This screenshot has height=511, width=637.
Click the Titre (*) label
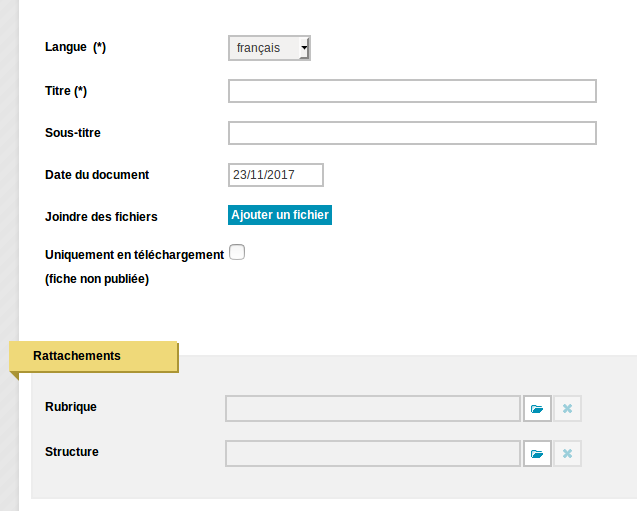(66, 91)
